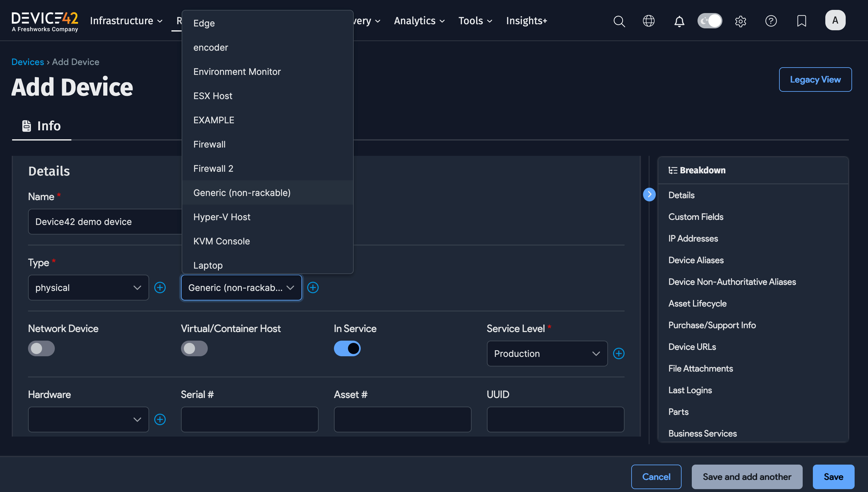
Task: Collapse the Breakdown panel arrow
Action: 649,194
